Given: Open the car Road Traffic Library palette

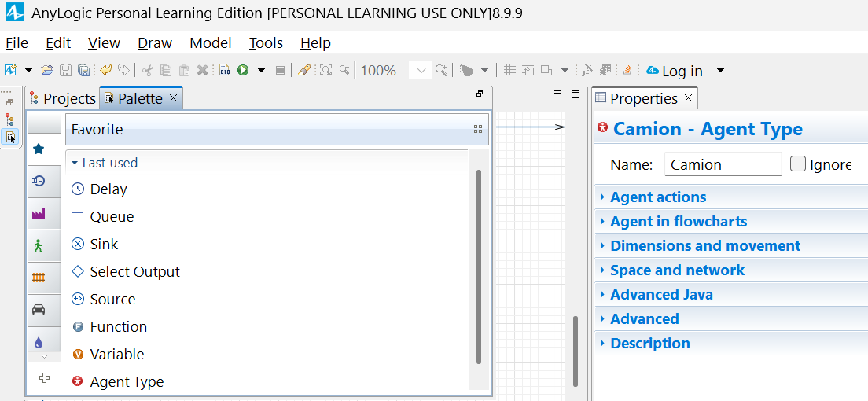Looking at the screenshot, I should pyautogui.click(x=39, y=310).
